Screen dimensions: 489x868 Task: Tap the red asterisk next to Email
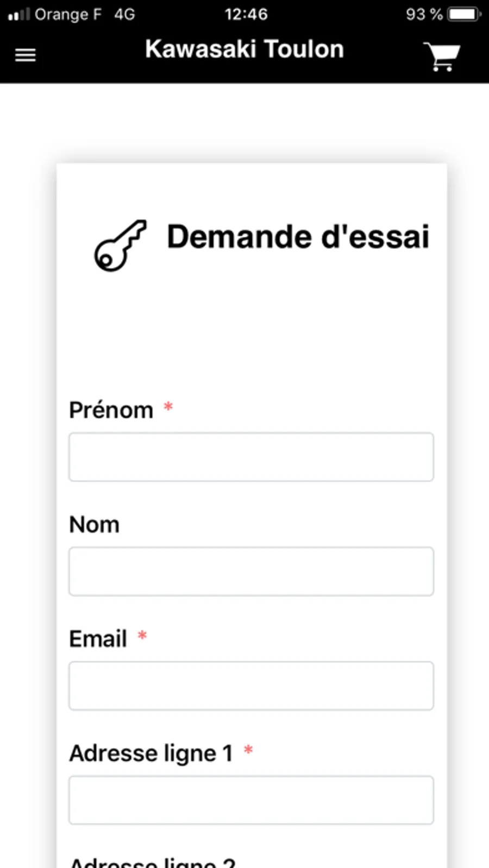142,635
